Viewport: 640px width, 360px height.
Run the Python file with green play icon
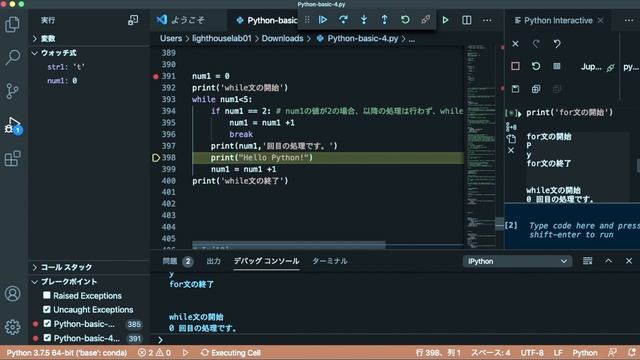pos(445,20)
